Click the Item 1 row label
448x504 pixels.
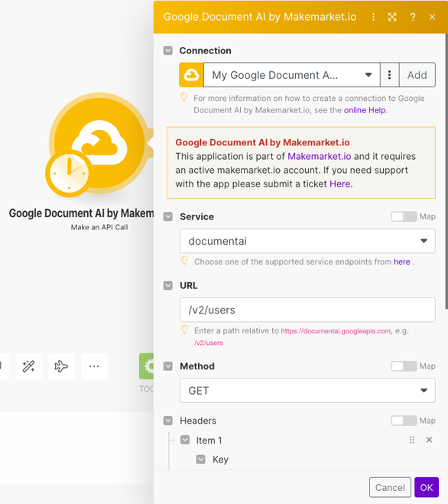pyautogui.click(x=209, y=440)
